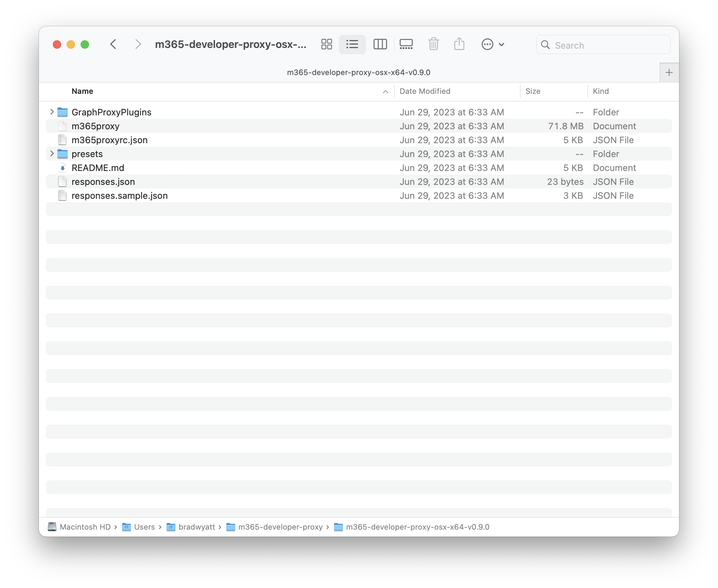Image resolution: width=718 pixels, height=588 pixels.
Task: Expand the GraphProxyPlugins folder
Action: 52,112
